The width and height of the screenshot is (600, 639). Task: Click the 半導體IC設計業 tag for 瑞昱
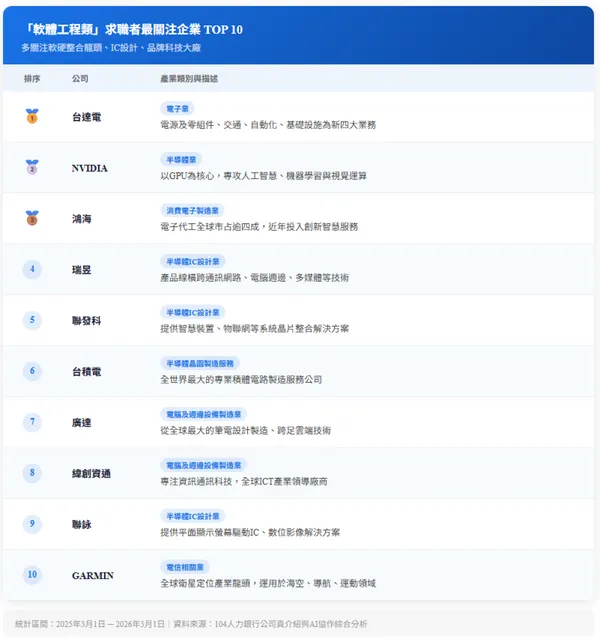pos(193,262)
